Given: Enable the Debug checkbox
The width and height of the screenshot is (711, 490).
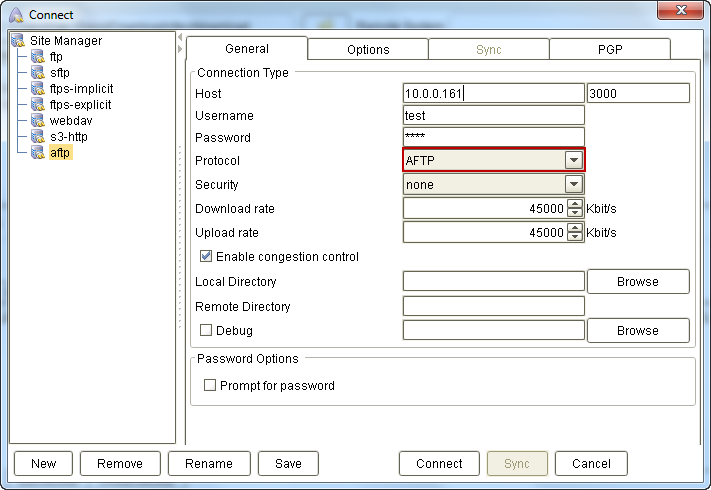Looking at the screenshot, I should [x=206, y=331].
